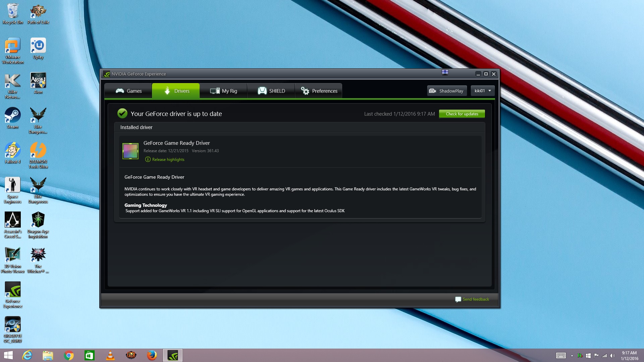This screenshot has width=644, height=362.
Task: Open the Action Center flag icon
Action: pos(596,356)
